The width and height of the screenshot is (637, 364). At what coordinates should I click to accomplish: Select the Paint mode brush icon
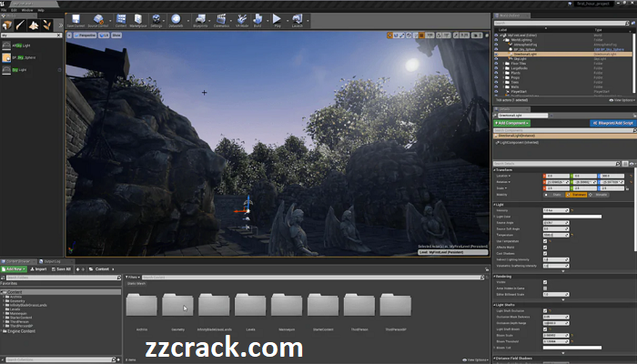pos(20,25)
